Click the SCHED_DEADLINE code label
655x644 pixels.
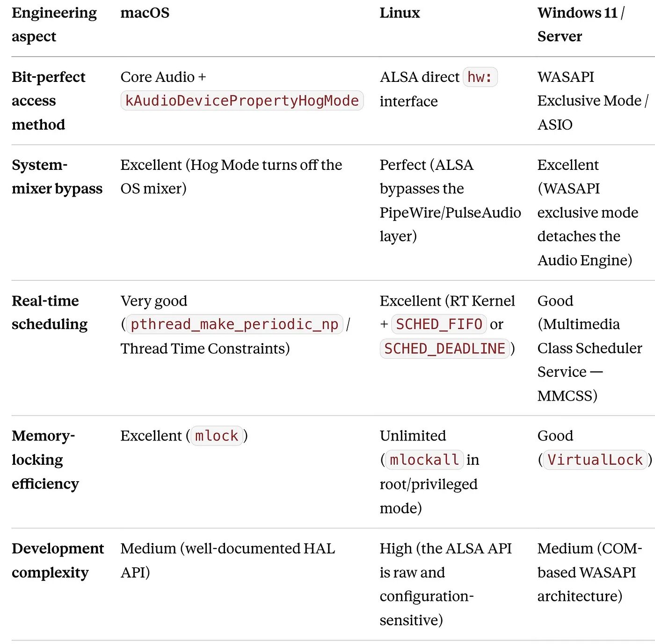444,349
